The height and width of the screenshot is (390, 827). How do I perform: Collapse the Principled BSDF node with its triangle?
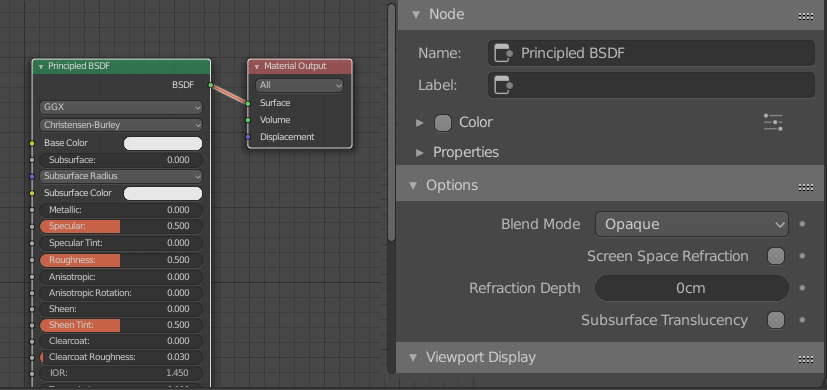coord(41,67)
